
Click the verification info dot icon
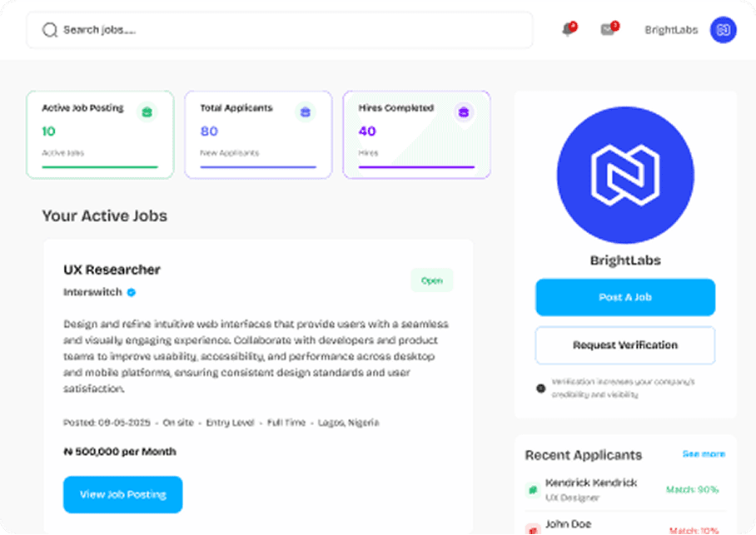540,388
